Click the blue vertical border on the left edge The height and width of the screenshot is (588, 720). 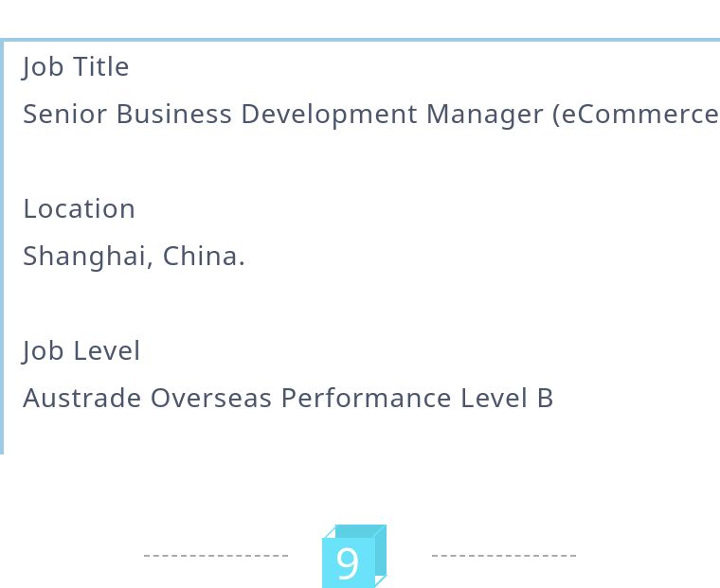(x=2, y=246)
